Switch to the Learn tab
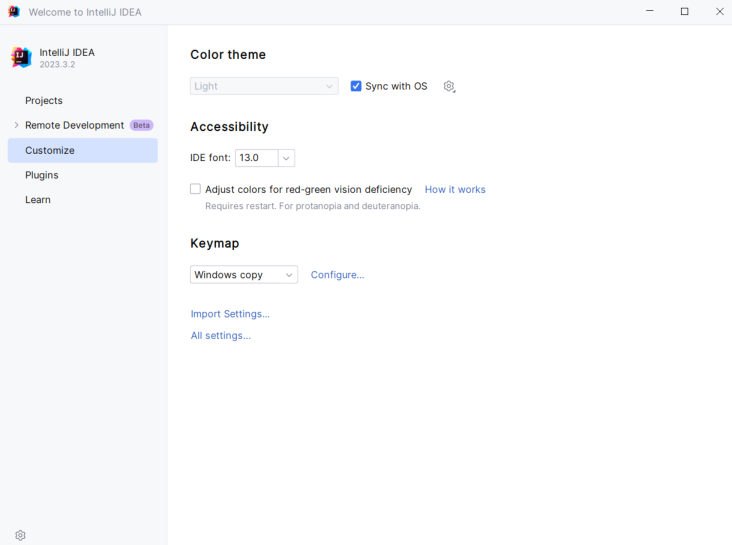 (x=38, y=200)
